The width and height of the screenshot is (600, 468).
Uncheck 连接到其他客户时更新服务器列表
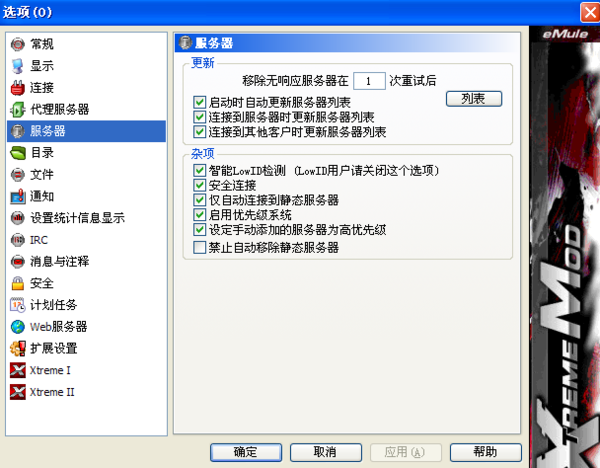pyautogui.click(x=199, y=132)
